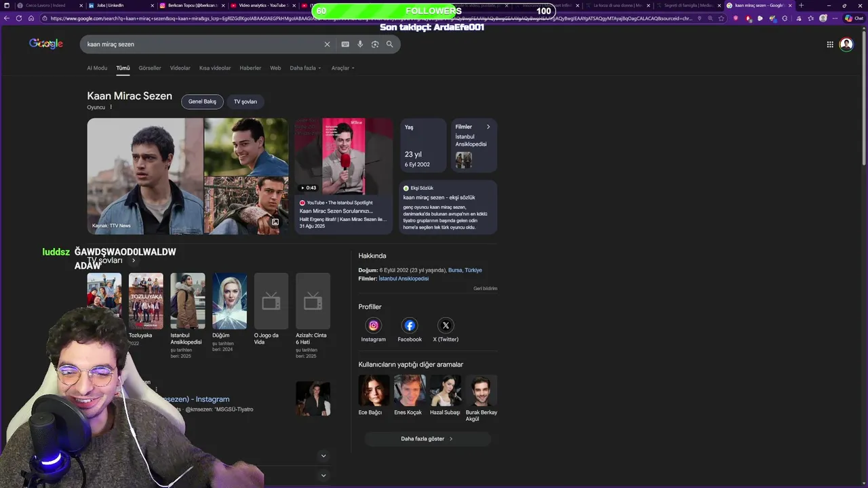Screen dimensions: 868x488
Task: Go back in browser history
Action: click(x=7, y=18)
